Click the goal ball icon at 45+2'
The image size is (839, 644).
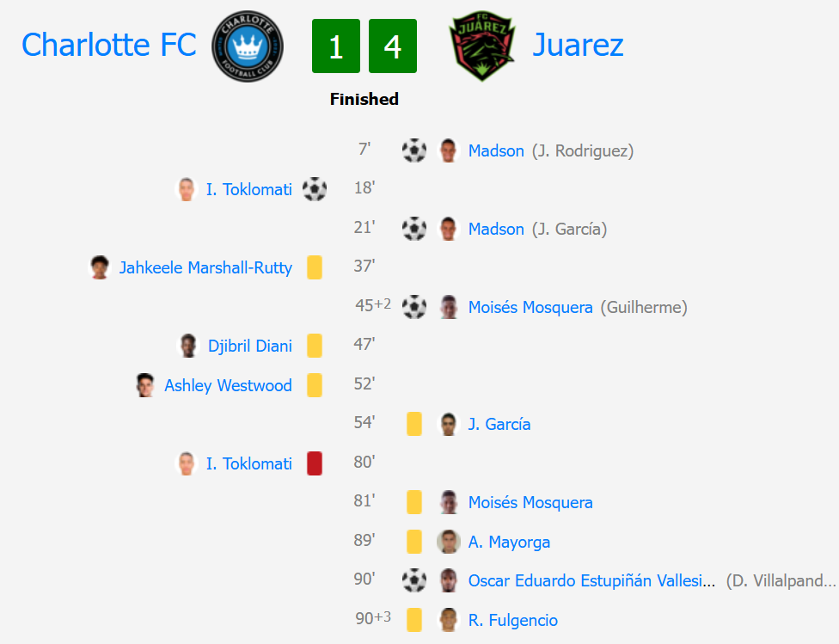(414, 307)
